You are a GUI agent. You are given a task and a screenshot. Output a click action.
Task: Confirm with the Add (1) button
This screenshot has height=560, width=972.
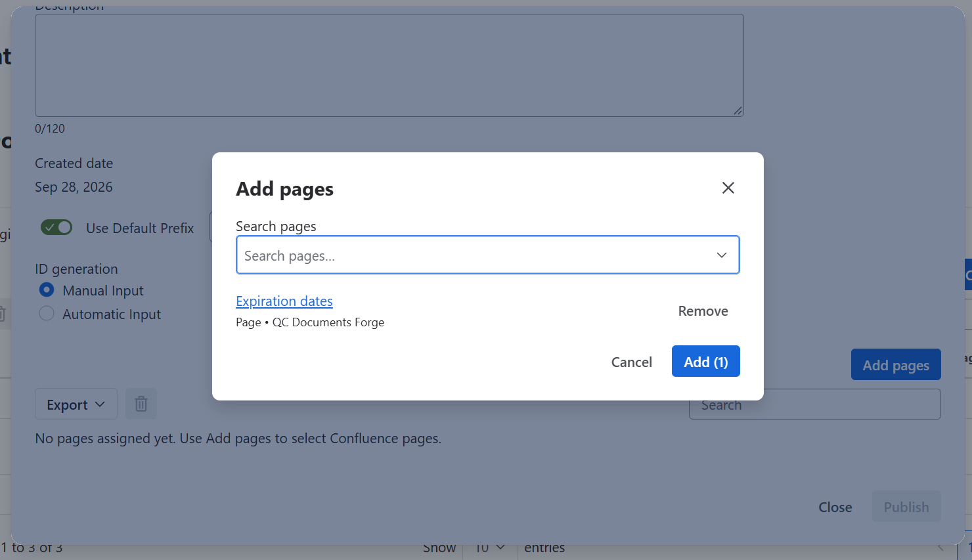click(x=706, y=362)
